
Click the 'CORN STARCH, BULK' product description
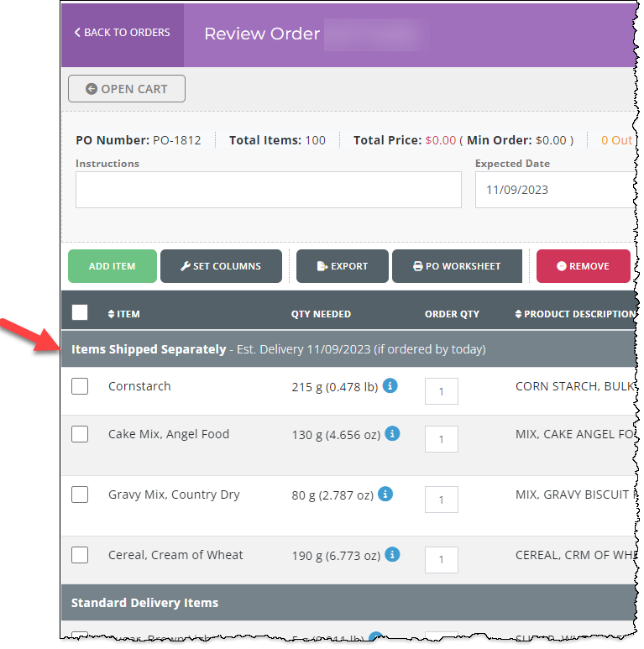(575, 386)
